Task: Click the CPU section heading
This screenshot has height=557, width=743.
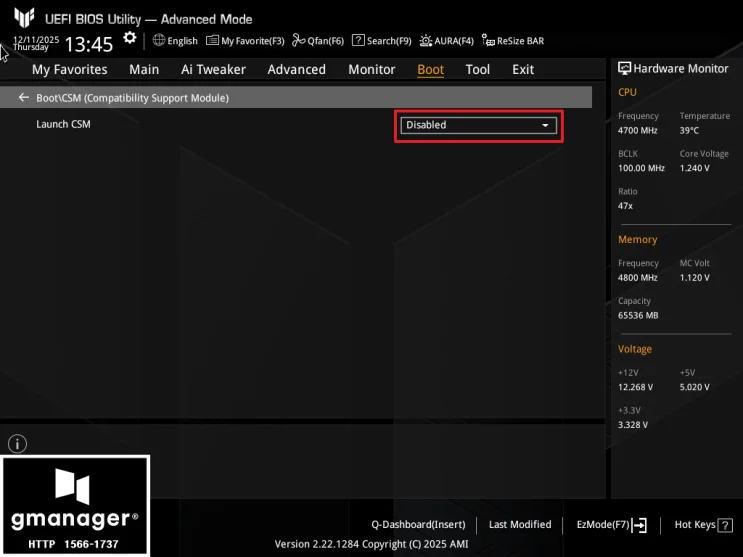Action: 627,92
